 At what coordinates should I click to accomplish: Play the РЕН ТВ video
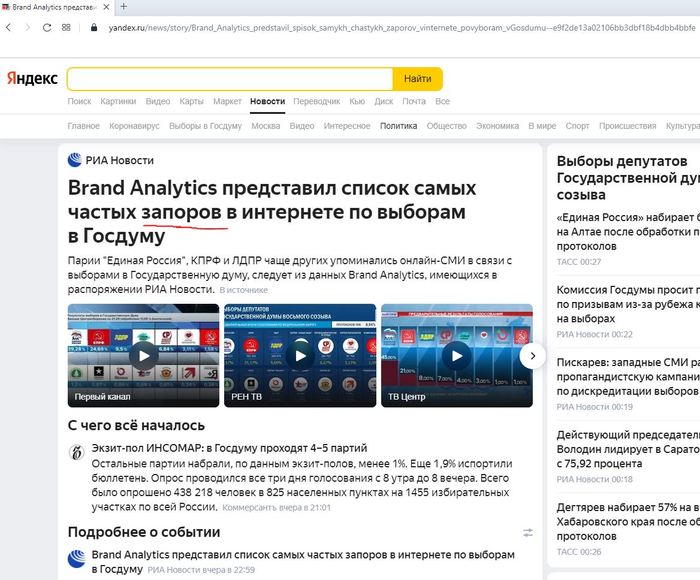point(300,355)
